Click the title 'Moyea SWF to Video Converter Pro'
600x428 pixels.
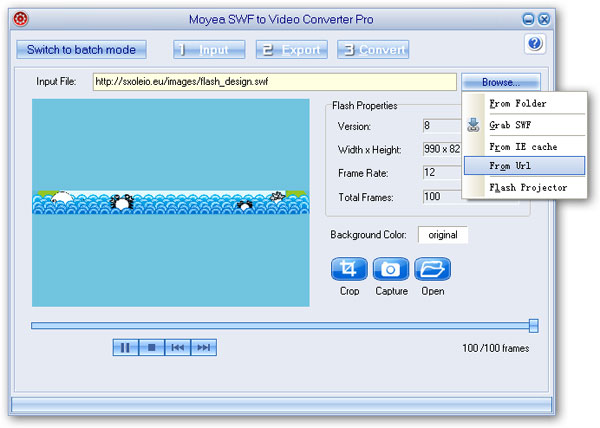point(281,19)
